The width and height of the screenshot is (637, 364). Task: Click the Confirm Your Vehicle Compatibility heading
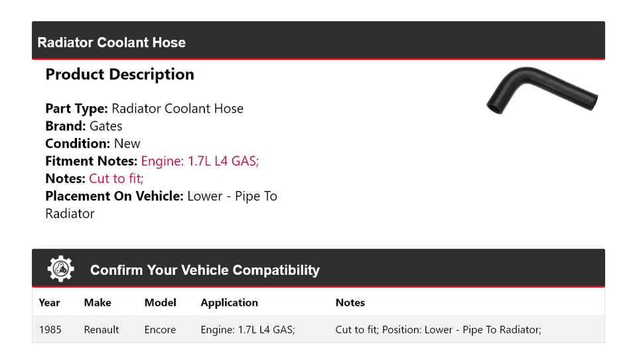tap(204, 270)
